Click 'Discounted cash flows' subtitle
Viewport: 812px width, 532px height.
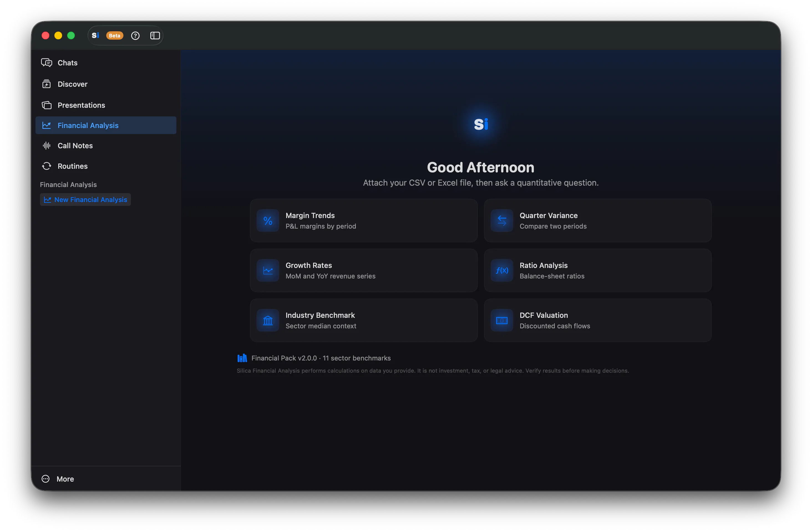click(x=555, y=326)
